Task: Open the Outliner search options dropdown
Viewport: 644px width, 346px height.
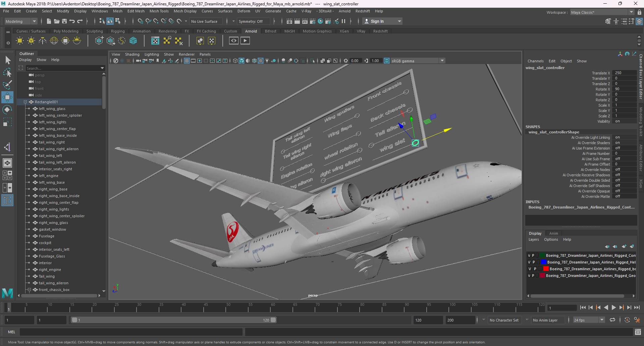Action: [102, 68]
